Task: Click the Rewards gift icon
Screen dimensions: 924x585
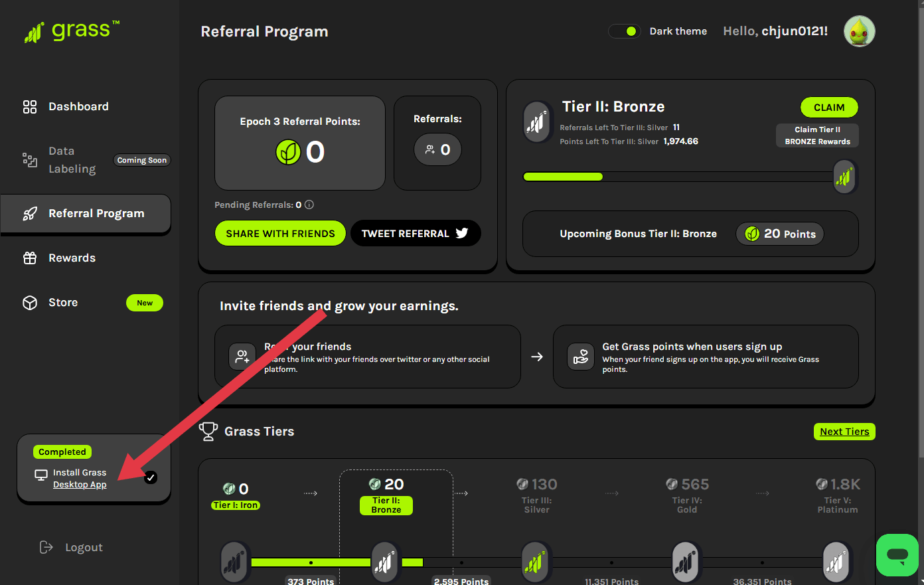Action: point(30,258)
